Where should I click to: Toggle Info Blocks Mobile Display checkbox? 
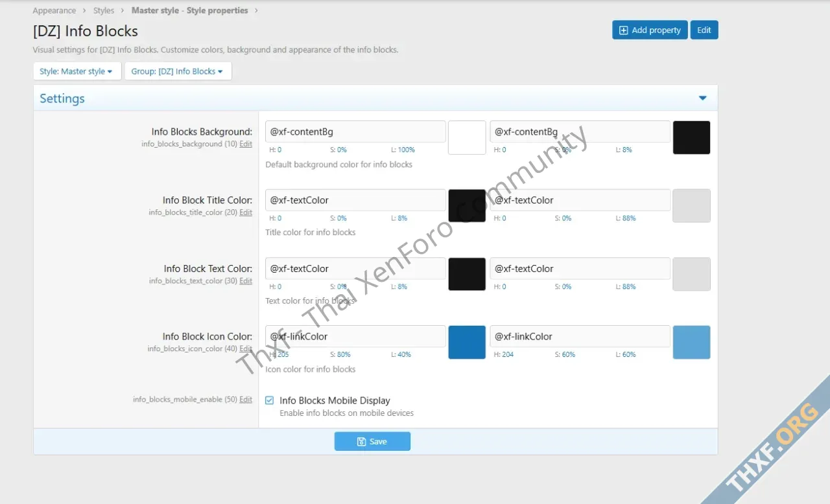(270, 400)
